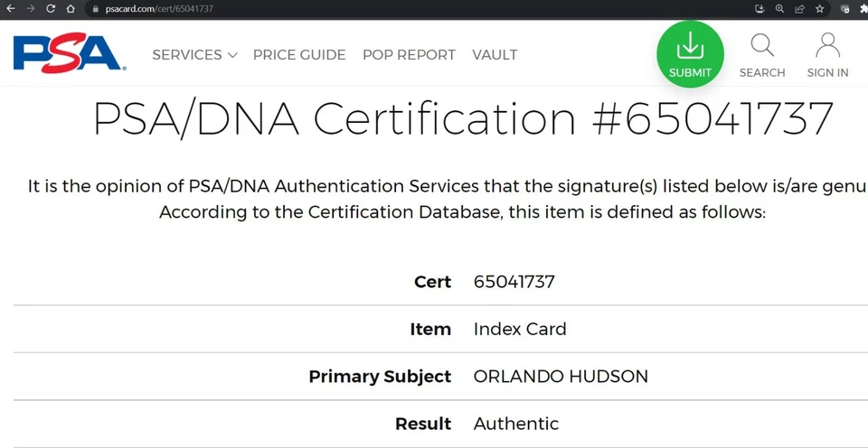
Task: Click the PSA logo
Action: coord(68,54)
